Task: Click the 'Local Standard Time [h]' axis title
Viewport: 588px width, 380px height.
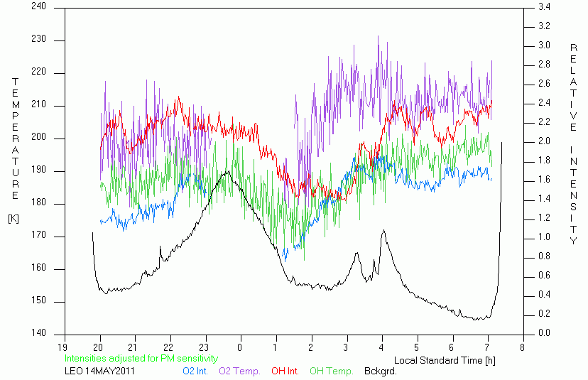Action: click(x=445, y=361)
